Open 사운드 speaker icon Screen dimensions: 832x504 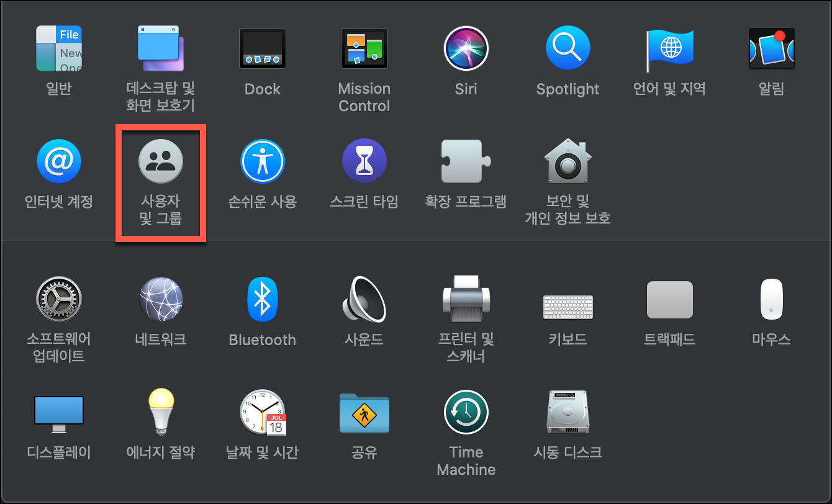click(x=364, y=299)
